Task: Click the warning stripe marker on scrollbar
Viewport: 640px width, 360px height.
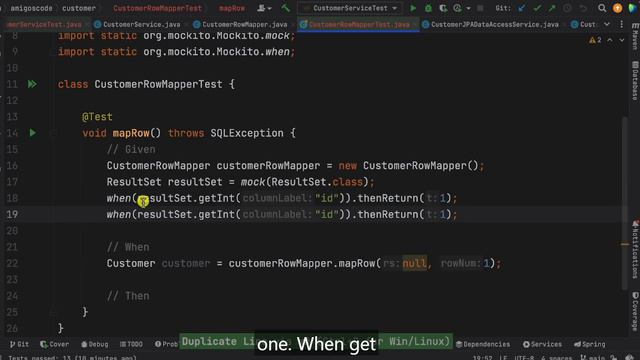Action: tap(625, 244)
